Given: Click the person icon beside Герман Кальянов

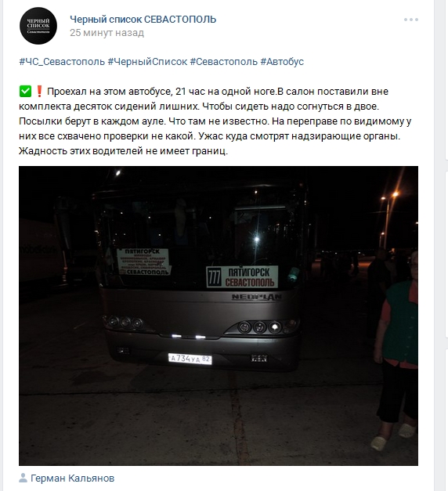Looking at the screenshot, I should click(23, 478).
